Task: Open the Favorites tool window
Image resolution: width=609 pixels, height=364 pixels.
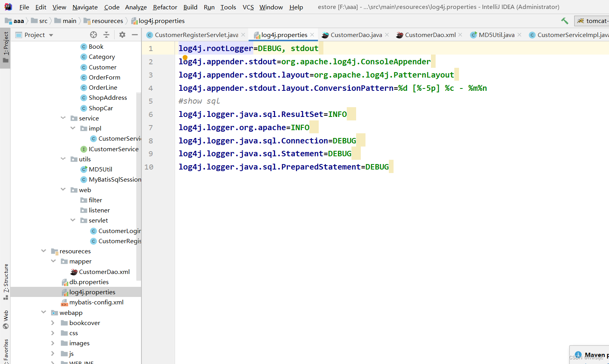Action: coord(5,351)
